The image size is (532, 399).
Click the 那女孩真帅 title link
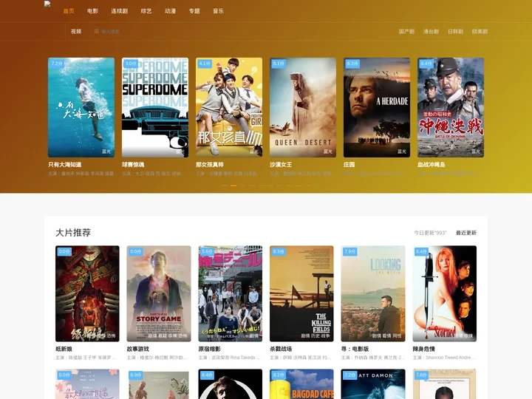point(210,165)
